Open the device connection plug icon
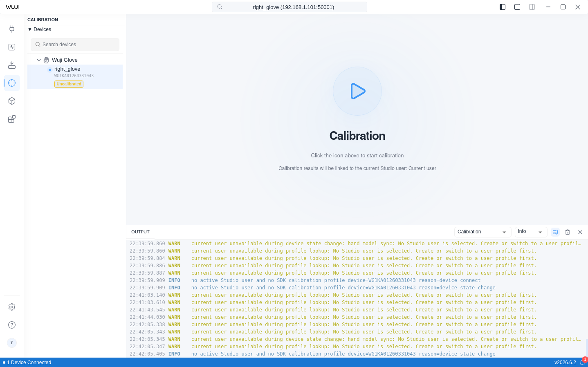 click(x=12, y=29)
